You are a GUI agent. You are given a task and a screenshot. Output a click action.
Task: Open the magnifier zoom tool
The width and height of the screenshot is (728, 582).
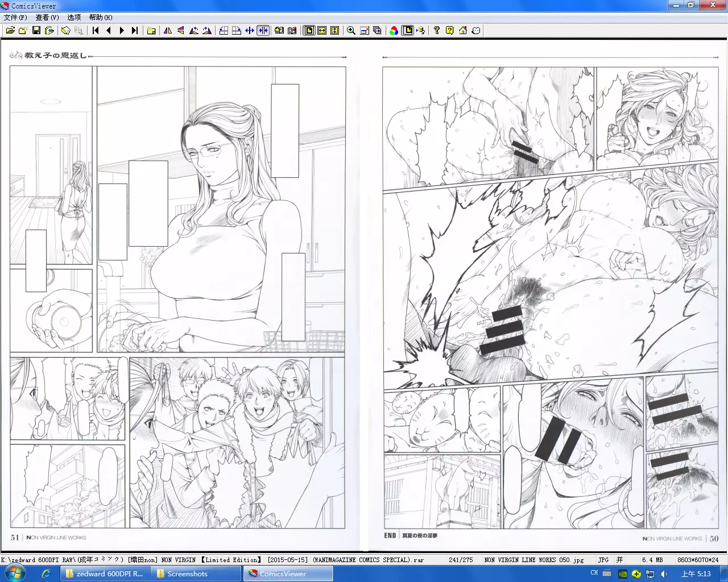(x=351, y=31)
